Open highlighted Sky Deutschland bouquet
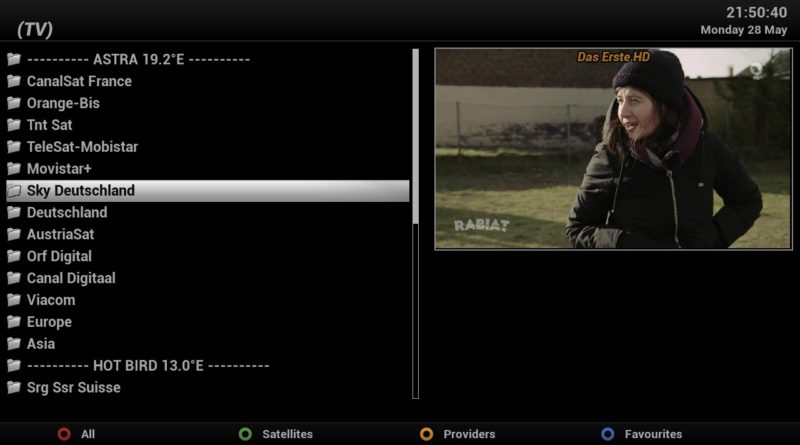800x445 pixels. 208,191
